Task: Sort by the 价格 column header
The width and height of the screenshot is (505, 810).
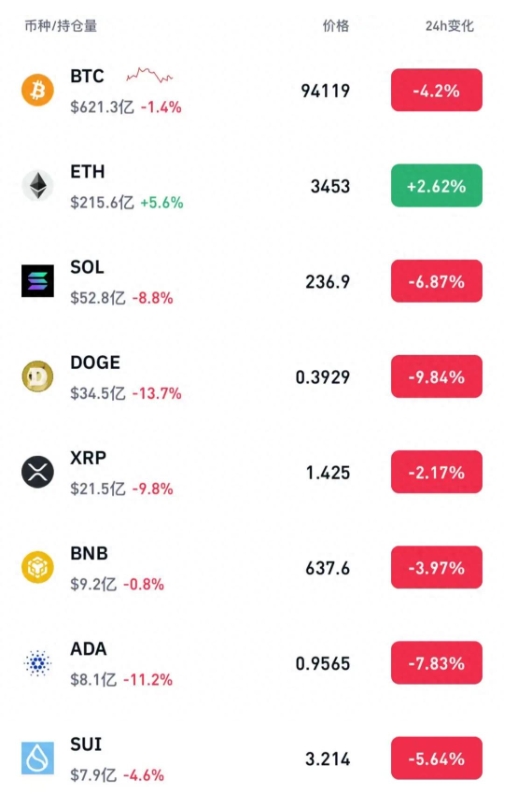Action: pyautogui.click(x=336, y=26)
